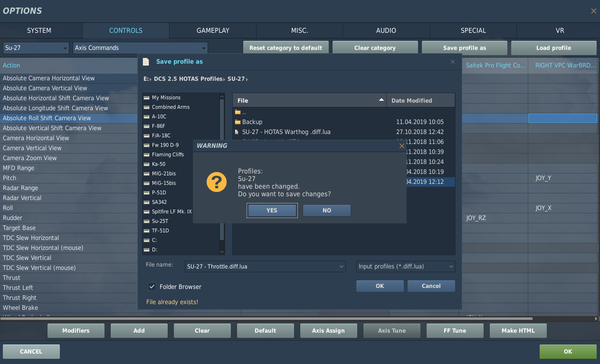This screenshot has width=600, height=364.
Task: Open the GAMEPLAY tab
Action: coord(213,30)
